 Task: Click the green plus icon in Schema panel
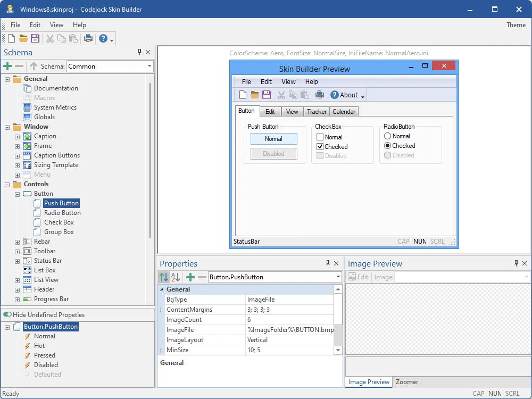(x=7, y=66)
